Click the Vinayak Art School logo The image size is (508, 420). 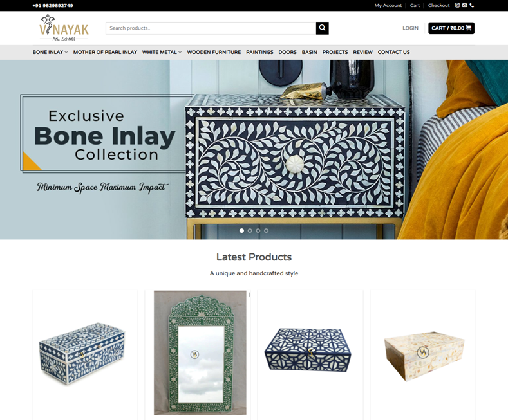coord(64,28)
